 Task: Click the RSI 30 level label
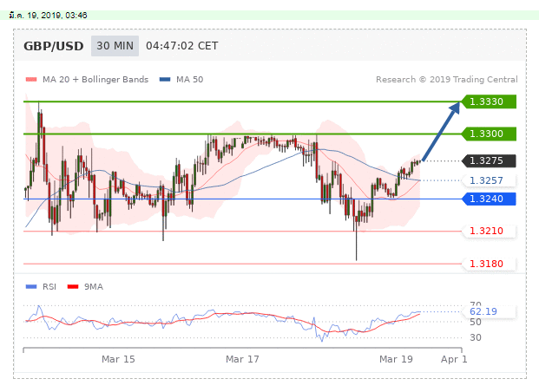coord(476,337)
